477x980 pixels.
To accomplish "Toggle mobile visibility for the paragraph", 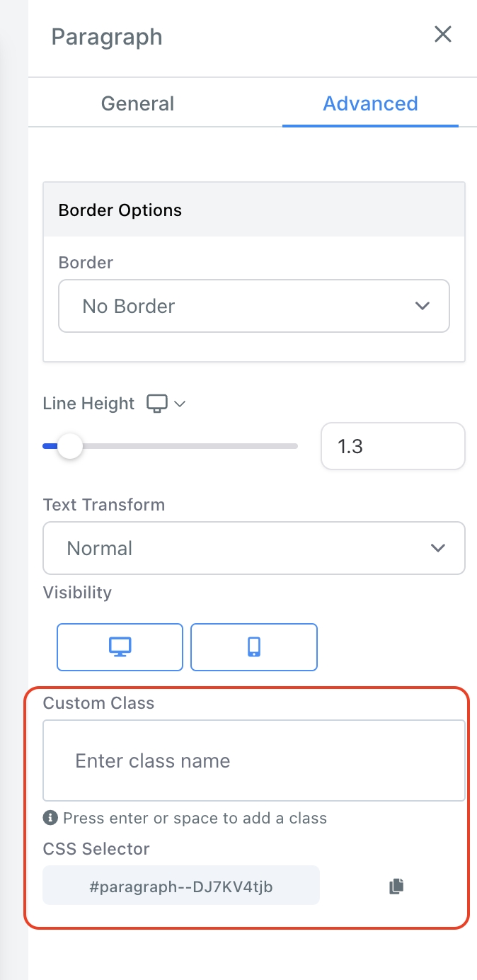I will click(254, 646).
